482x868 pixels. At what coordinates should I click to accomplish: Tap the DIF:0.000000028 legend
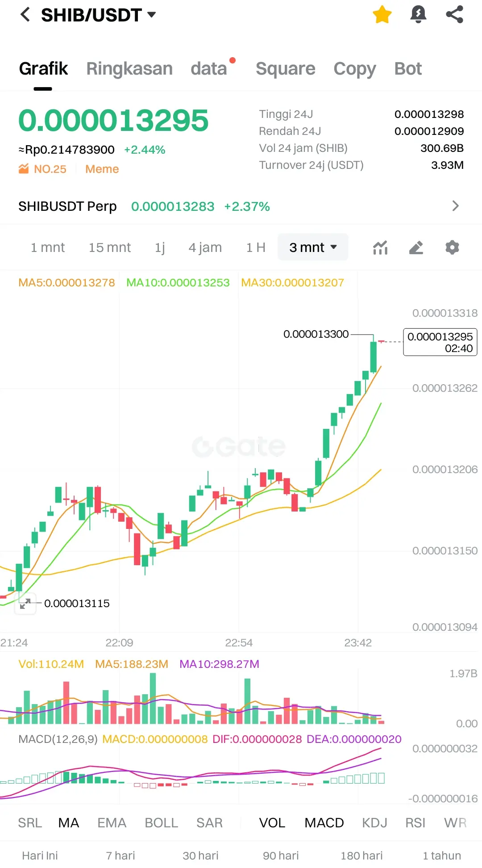click(257, 739)
